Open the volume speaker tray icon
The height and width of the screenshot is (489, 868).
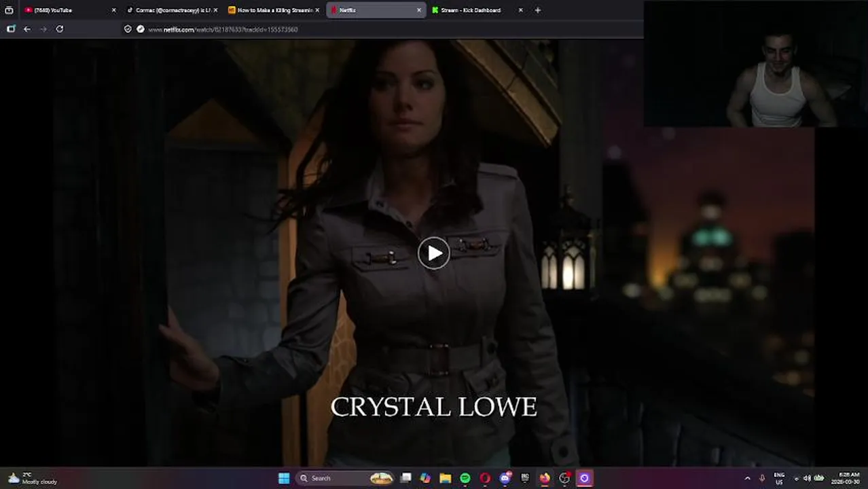coord(807,478)
